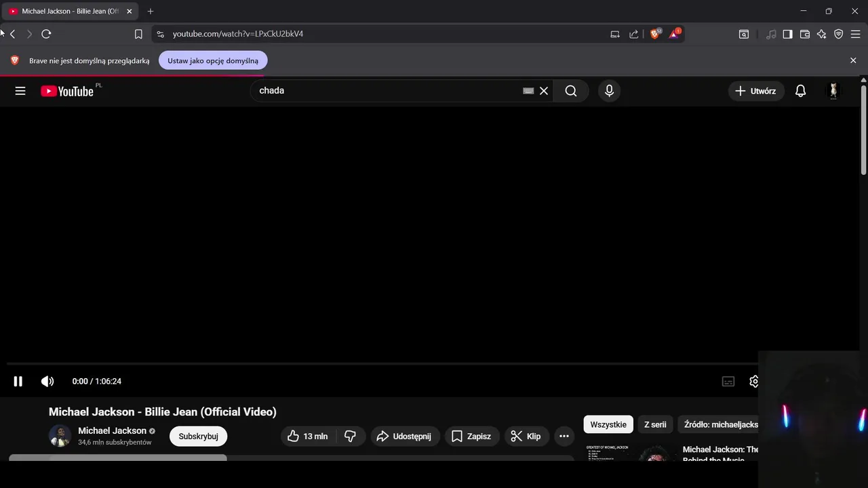The image size is (868, 488).
Task: Like the video with 13 mln likes
Action: pos(308,436)
